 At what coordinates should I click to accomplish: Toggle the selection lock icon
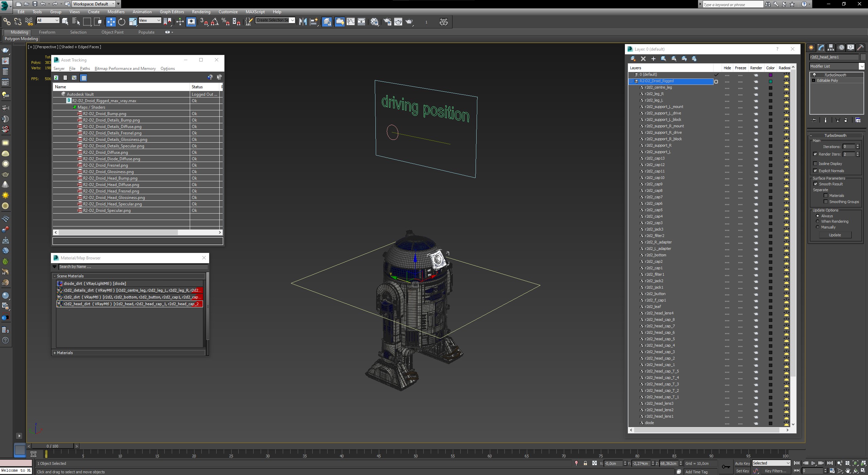point(585,463)
